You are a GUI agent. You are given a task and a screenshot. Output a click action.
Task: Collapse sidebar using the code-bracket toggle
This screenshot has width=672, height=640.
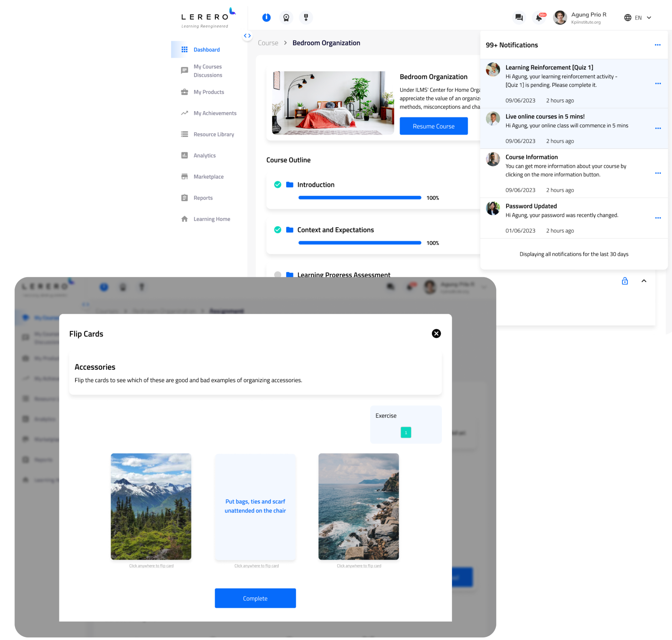pos(247,35)
